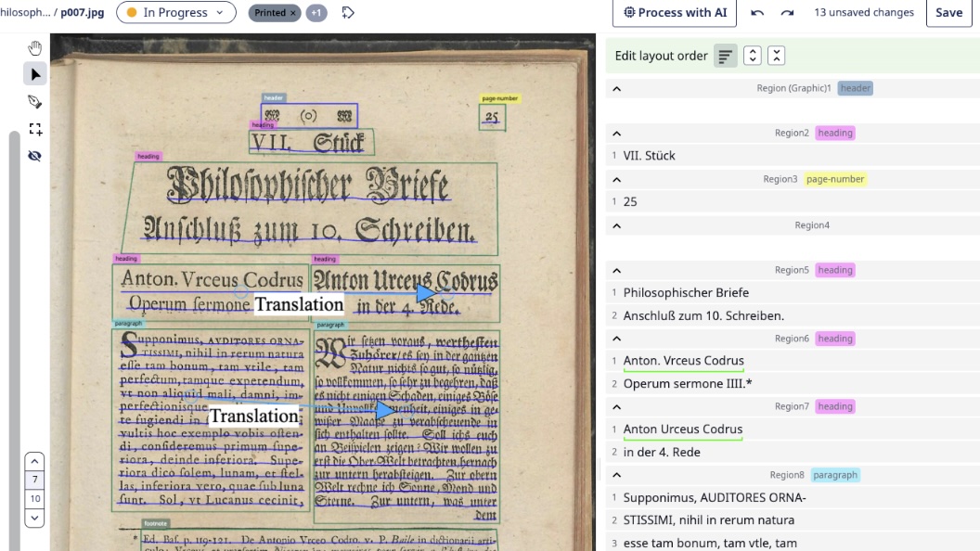Go to previous page with up chevron
980x551 pixels.
pos(34,461)
